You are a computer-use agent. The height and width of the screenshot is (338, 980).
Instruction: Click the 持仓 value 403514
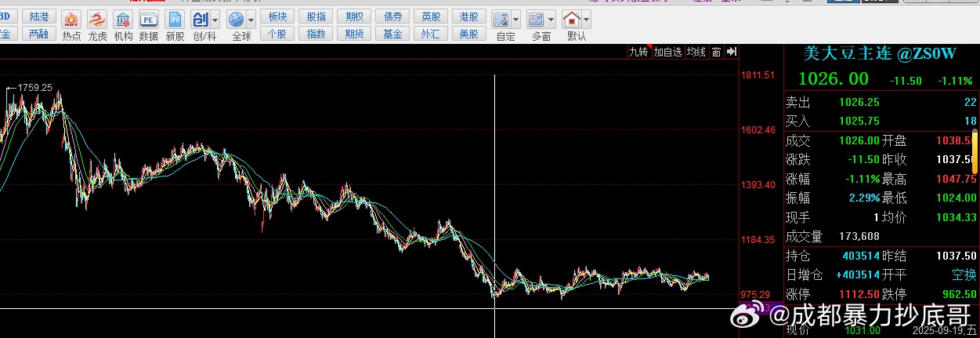click(859, 256)
